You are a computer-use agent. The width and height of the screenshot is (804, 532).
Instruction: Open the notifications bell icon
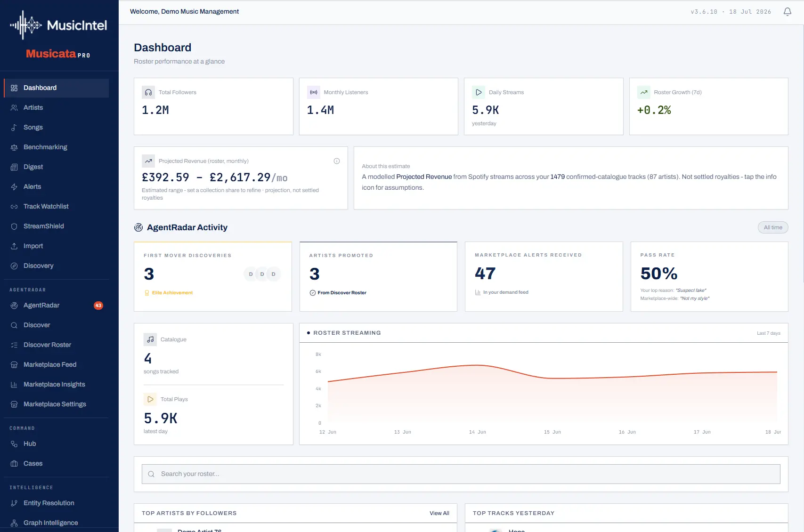tap(787, 12)
